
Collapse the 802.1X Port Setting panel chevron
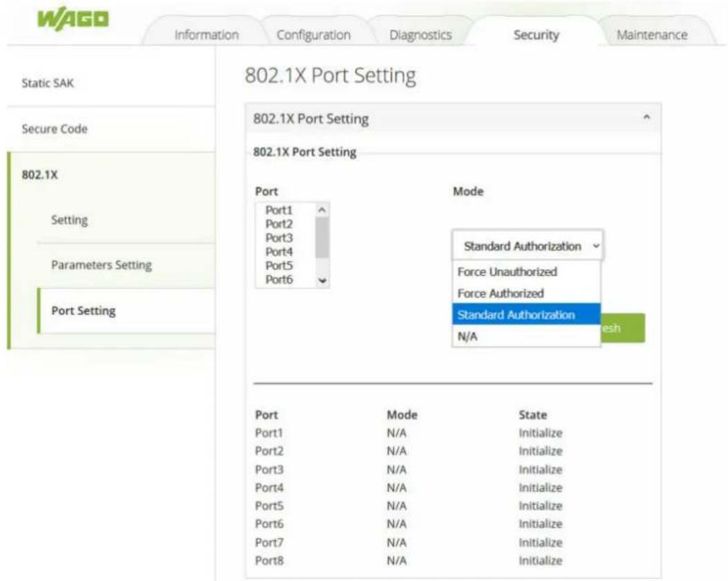(x=646, y=118)
